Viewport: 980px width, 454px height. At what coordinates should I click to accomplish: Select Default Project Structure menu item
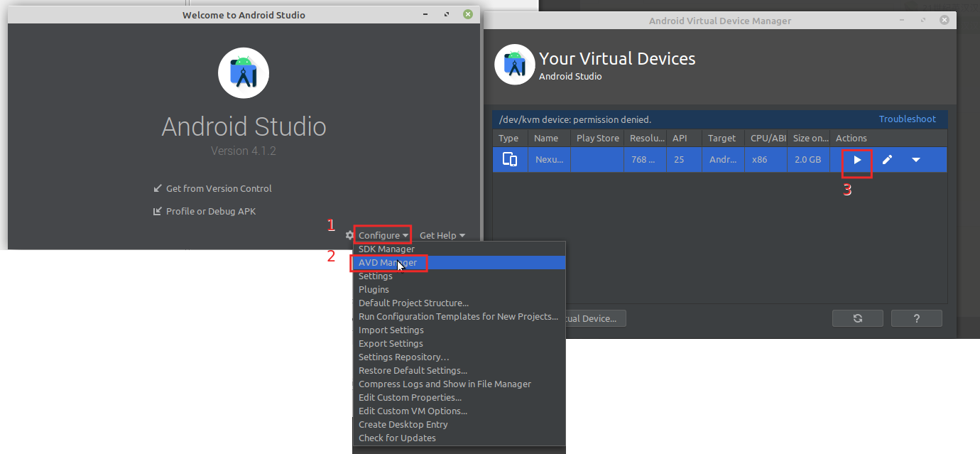point(459,303)
